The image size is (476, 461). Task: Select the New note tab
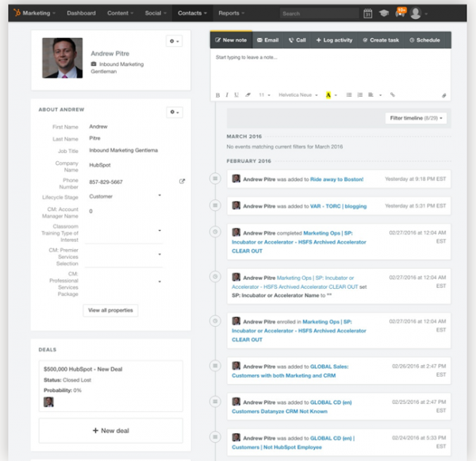[231, 40]
